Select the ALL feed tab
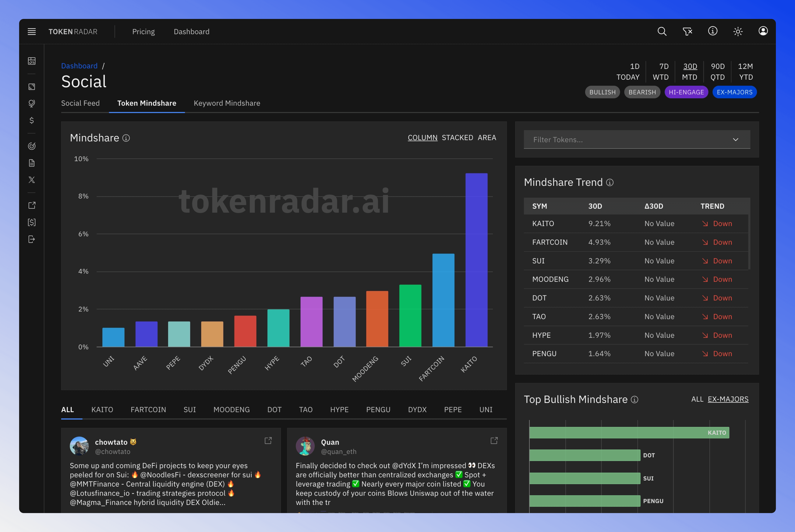Screen dimensions: 795x532 [68, 410]
